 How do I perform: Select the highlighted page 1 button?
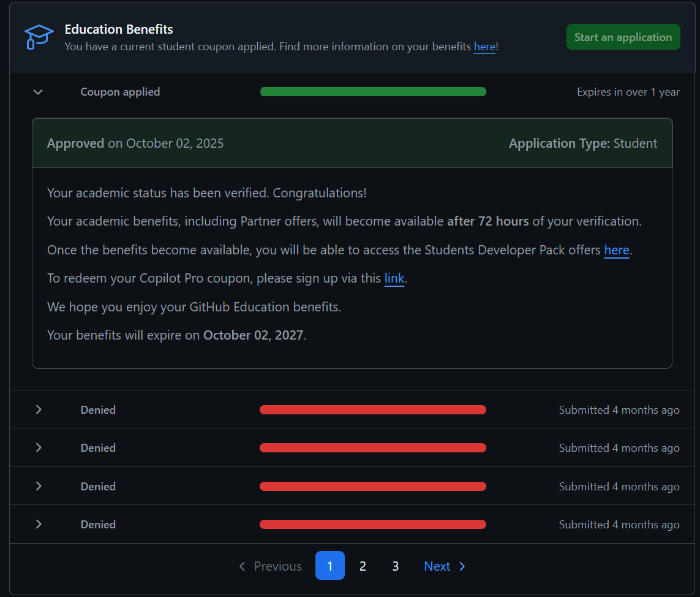click(329, 566)
